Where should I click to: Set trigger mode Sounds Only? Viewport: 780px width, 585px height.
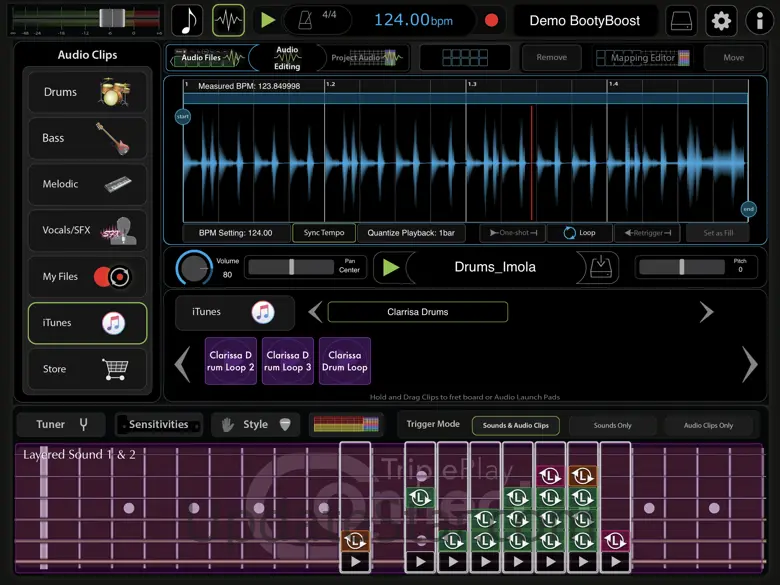coord(612,425)
